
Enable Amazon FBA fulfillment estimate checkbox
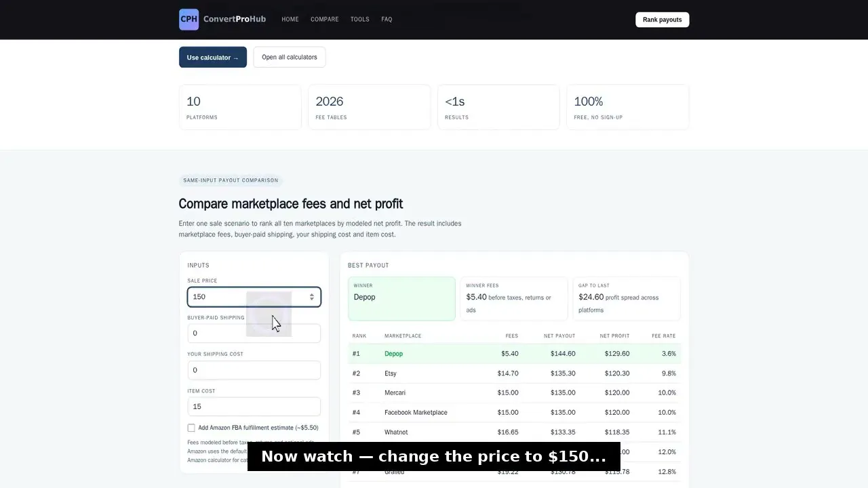pyautogui.click(x=191, y=428)
